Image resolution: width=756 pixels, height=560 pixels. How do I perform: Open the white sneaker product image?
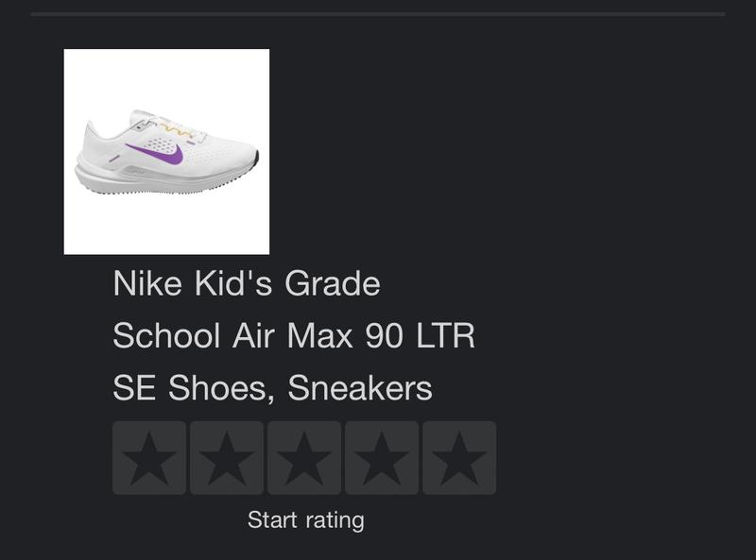coord(166,152)
